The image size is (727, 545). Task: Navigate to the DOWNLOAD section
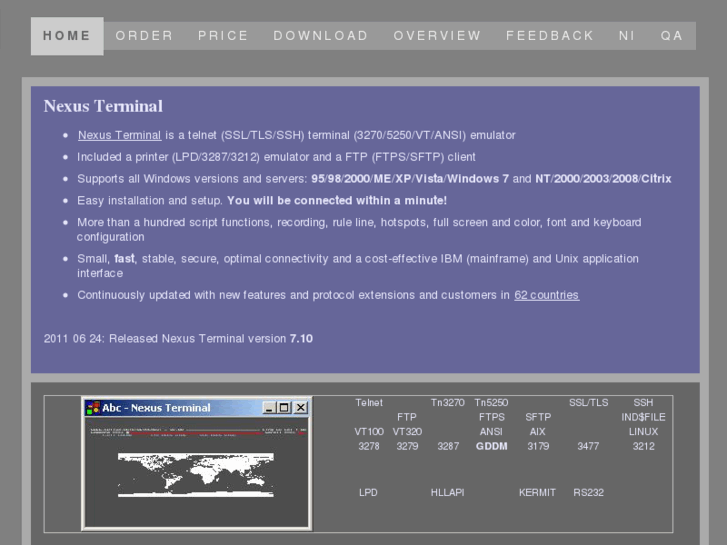tap(321, 36)
